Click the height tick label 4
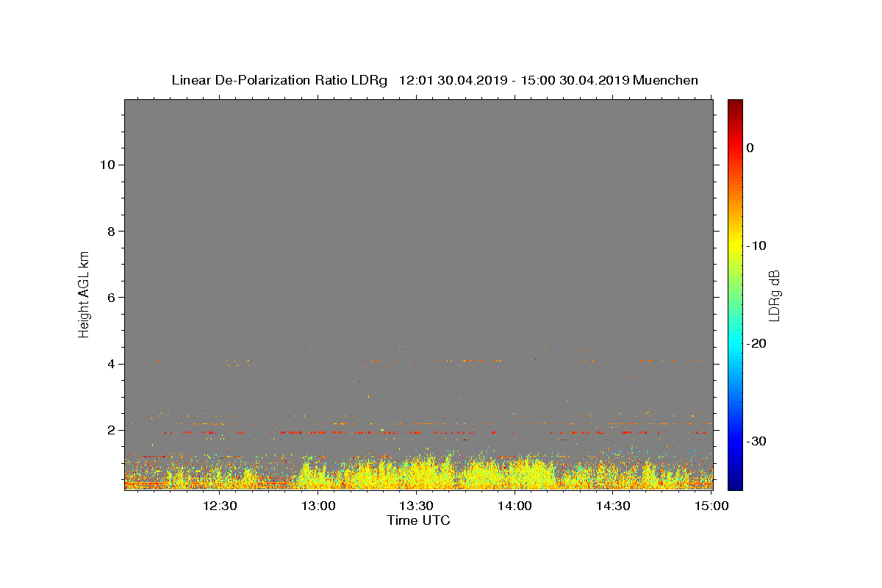Viewport: 882px width, 588px height. click(x=110, y=364)
